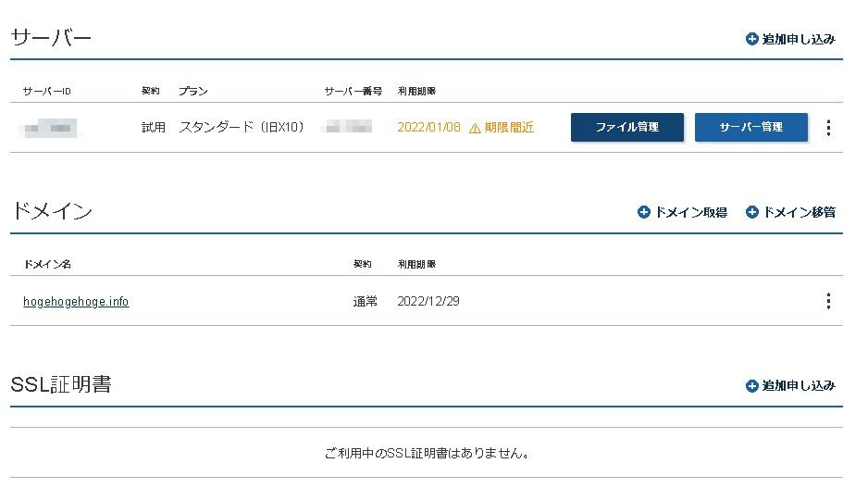Click the ドメイン名 column header
Viewport: 868px width, 501px height.
tap(47, 265)
